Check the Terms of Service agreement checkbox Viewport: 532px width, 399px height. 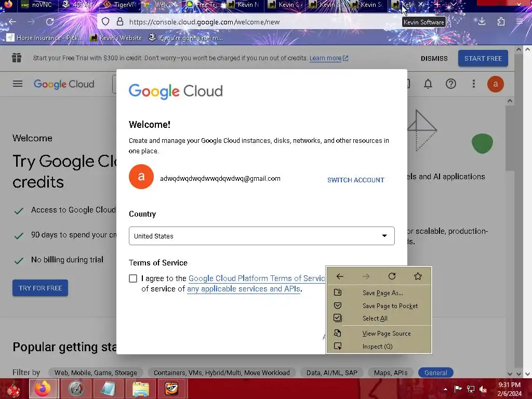tap(133, 278)
